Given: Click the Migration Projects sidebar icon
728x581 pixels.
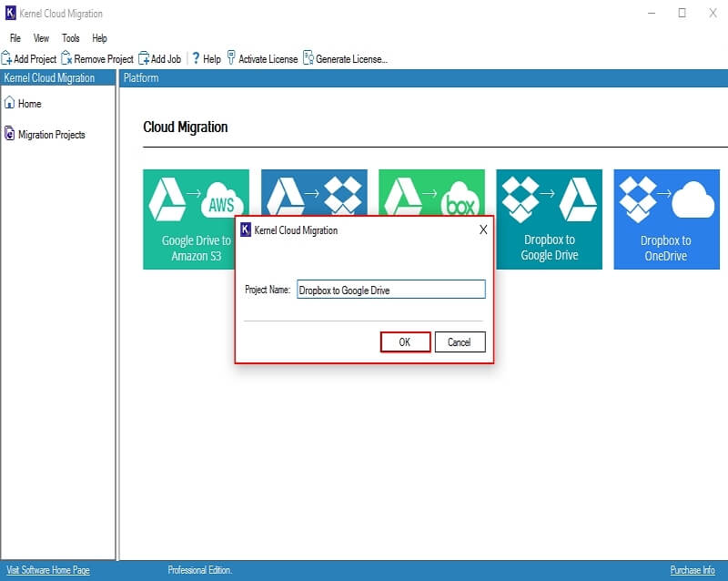Looking at the screenshot, I should (x=9, y=134).
